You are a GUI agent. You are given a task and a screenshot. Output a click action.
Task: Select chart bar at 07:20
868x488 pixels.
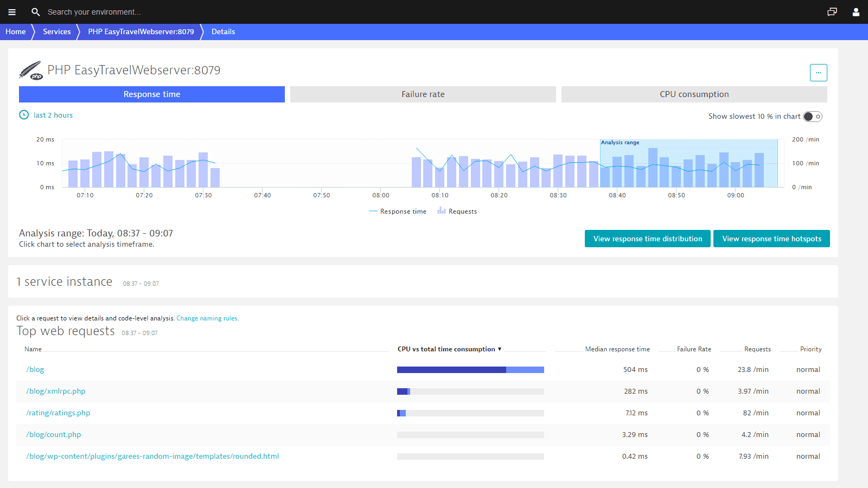click(144, 172)
